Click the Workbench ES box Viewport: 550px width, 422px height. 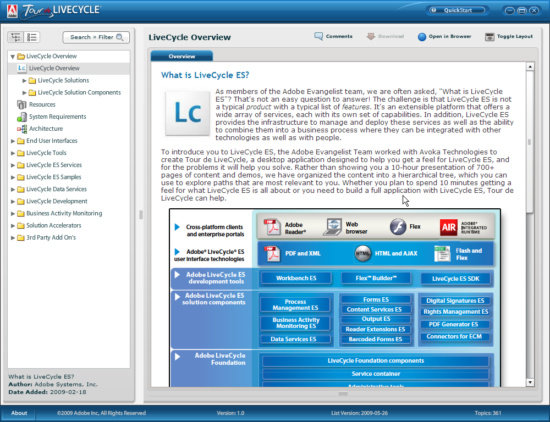coord(296,278)
